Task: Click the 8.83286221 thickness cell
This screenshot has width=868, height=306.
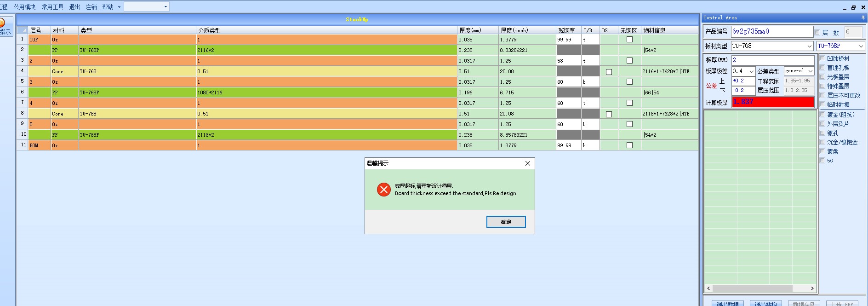Action: [x=527, y=50]
